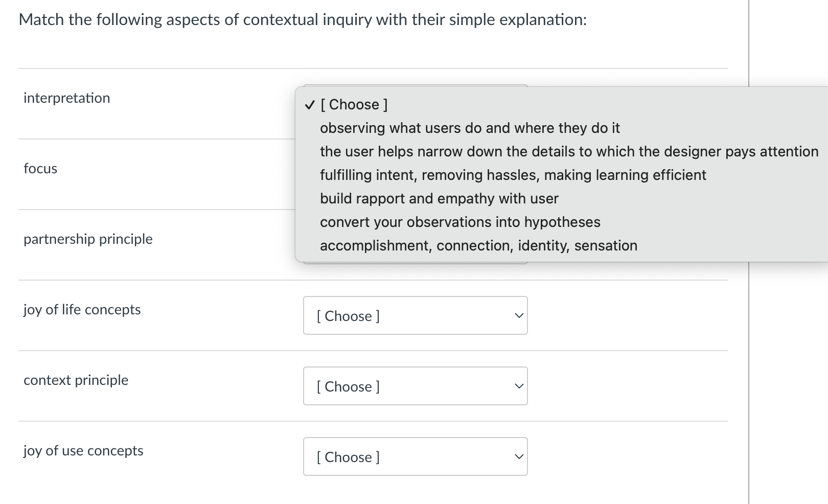Click the 'partnership principle' row label

[x=88, y=239]
